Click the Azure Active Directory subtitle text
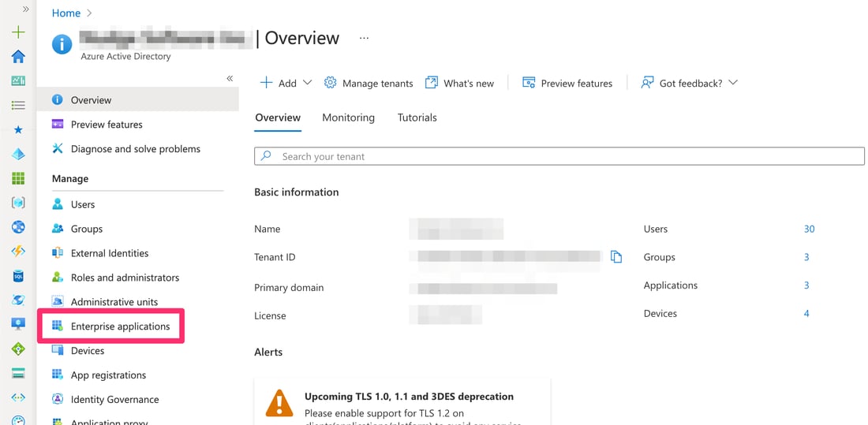The image size is (868, 425). click(125, 57)
